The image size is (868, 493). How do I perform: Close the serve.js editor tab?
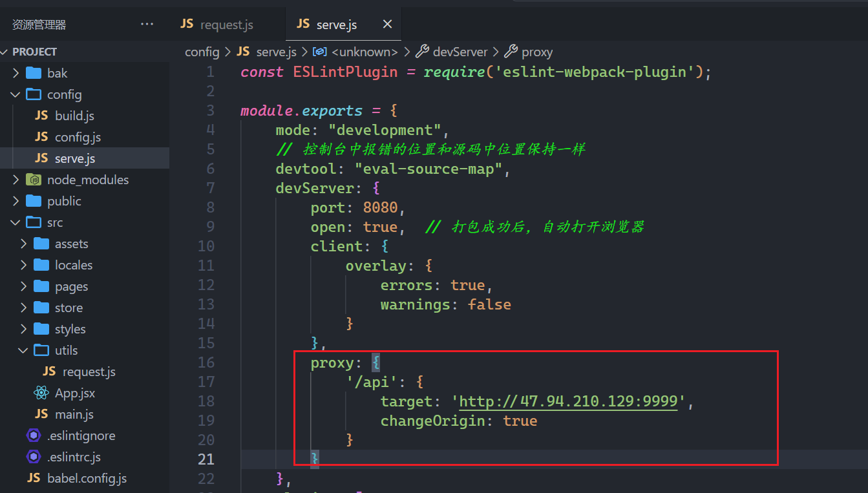click(x=387, y=25)
